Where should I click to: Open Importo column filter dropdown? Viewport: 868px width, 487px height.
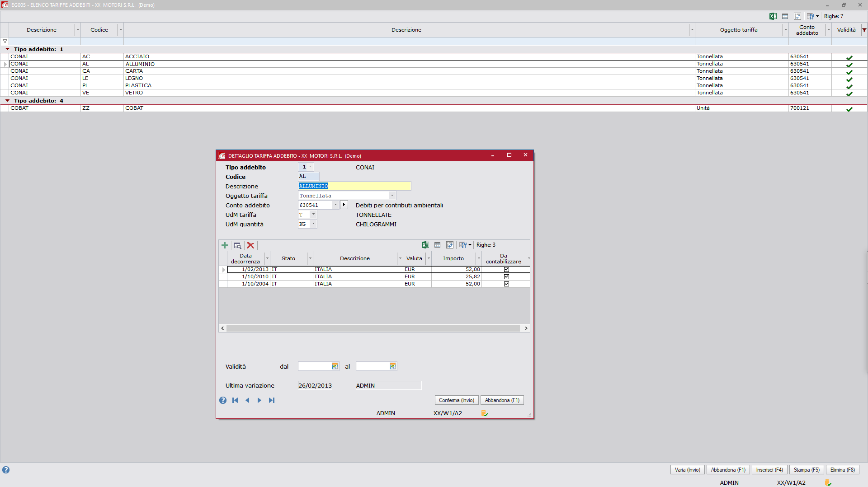click(479, 258)
